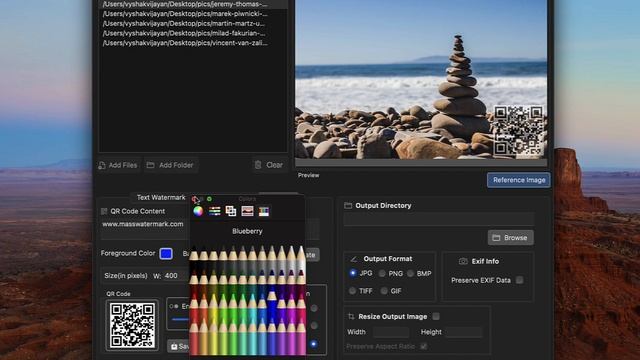640x360 pixels.
Task: Choose PNG output format
Action: pyautogui.click(x=382, y=273)
